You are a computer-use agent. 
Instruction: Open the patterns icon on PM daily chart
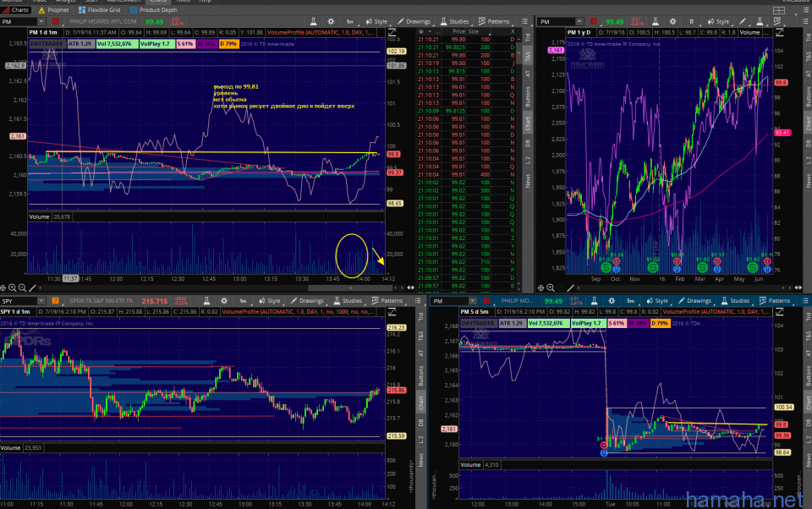[777, 21]
